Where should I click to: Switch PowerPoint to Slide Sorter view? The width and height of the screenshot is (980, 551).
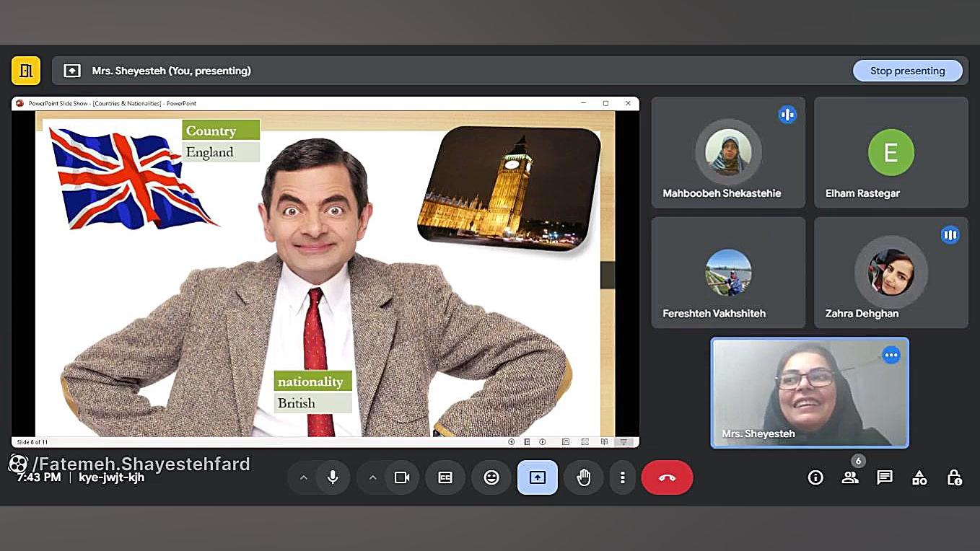click(x=585, y=442)
